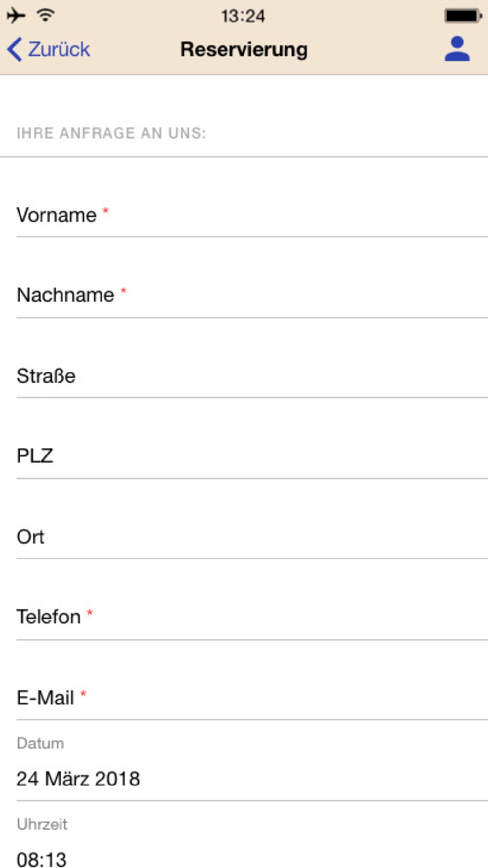Focus the Vorname input field
This screenshot has width=488, height=868.
pyautogui.click(x=252, y=215)
